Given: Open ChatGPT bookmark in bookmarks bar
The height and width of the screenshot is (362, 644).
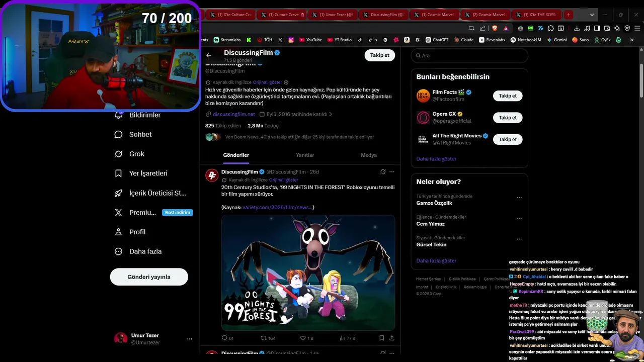Looking at the screenshot, I should (437, 40).
